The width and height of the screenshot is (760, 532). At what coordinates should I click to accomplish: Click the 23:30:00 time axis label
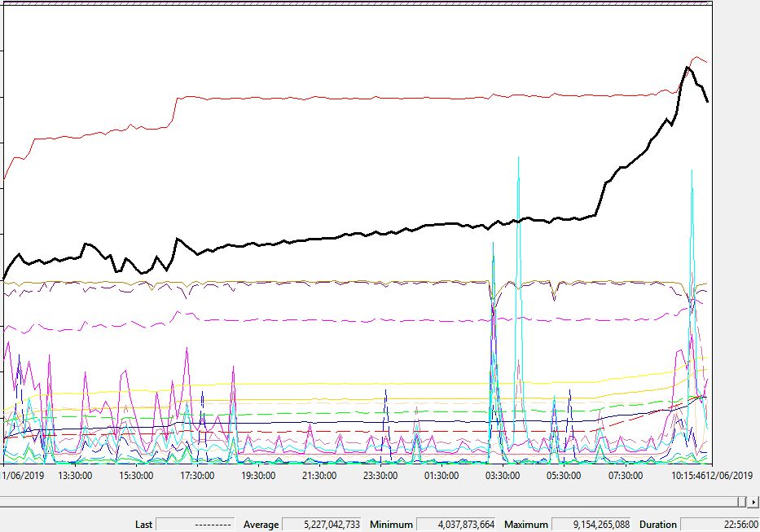380,476
